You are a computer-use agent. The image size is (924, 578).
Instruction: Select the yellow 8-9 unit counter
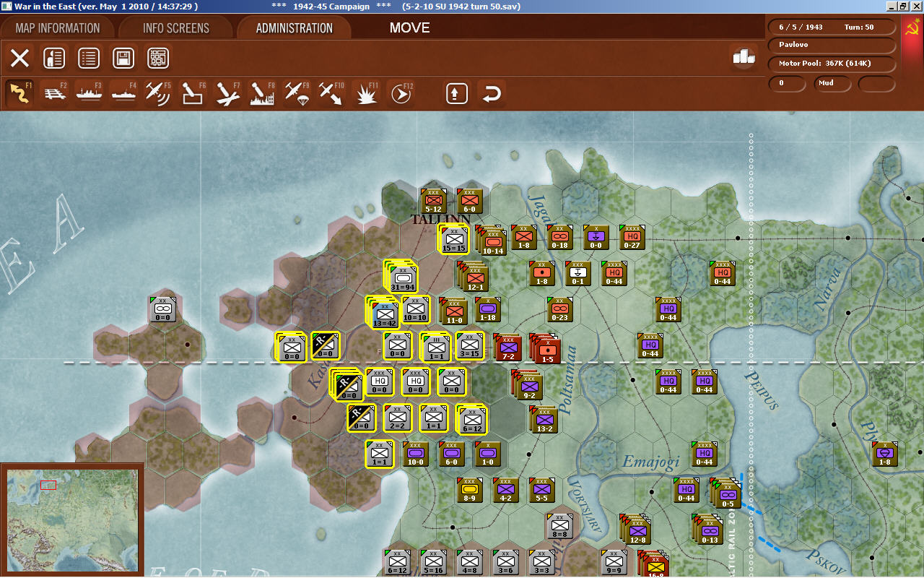point(469,490)
